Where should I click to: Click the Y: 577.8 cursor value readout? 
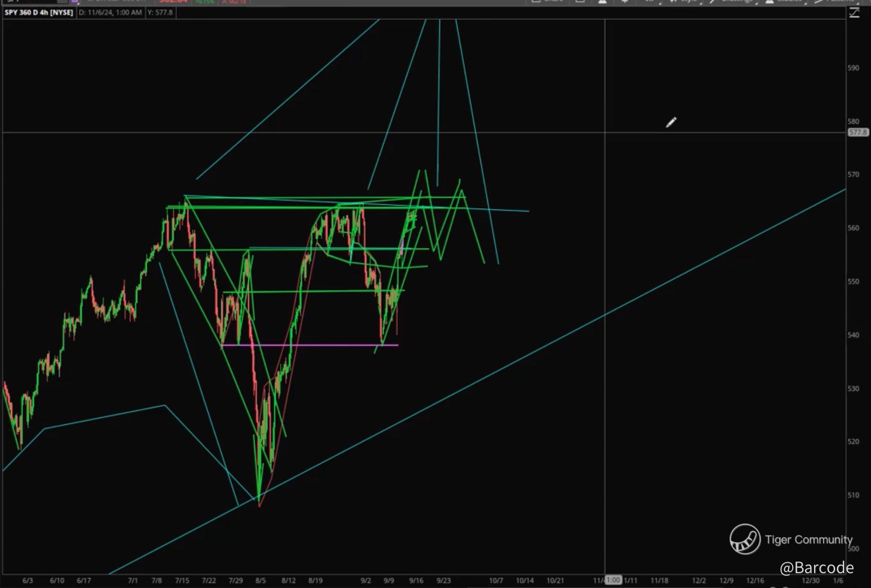[x=160, y=12]
